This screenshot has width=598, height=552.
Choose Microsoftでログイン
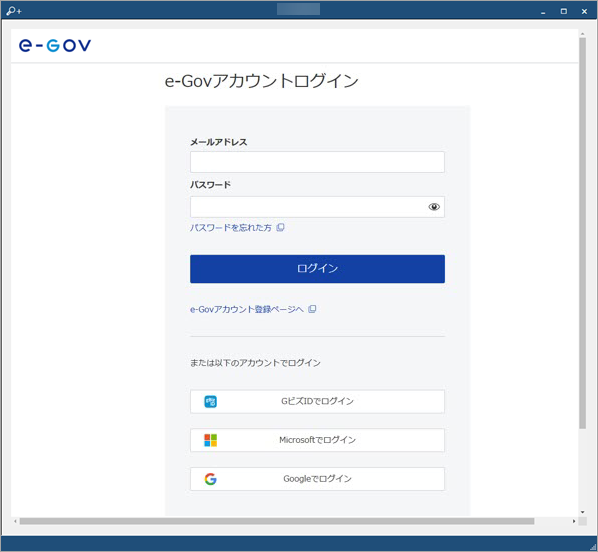click(317, 440)
